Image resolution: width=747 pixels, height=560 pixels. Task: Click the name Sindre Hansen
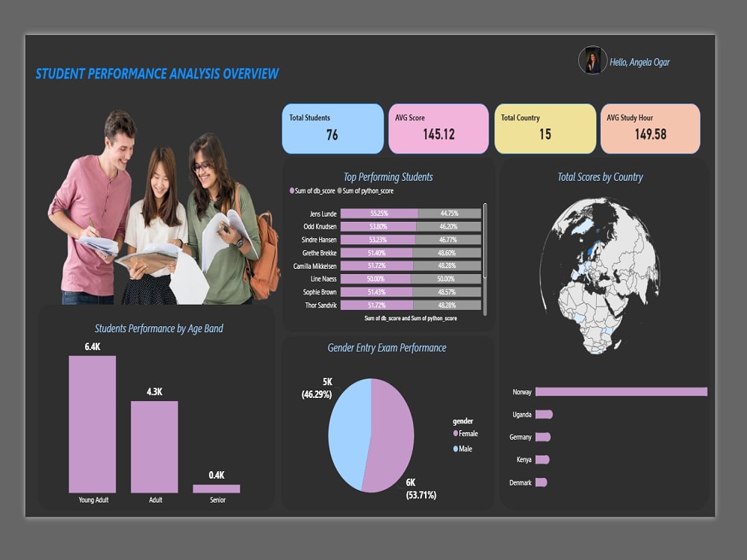319,240
